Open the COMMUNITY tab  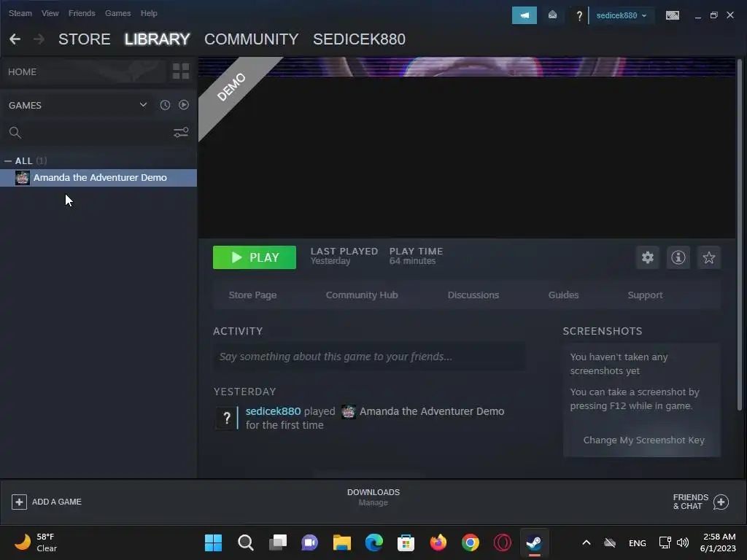point(252,39)
